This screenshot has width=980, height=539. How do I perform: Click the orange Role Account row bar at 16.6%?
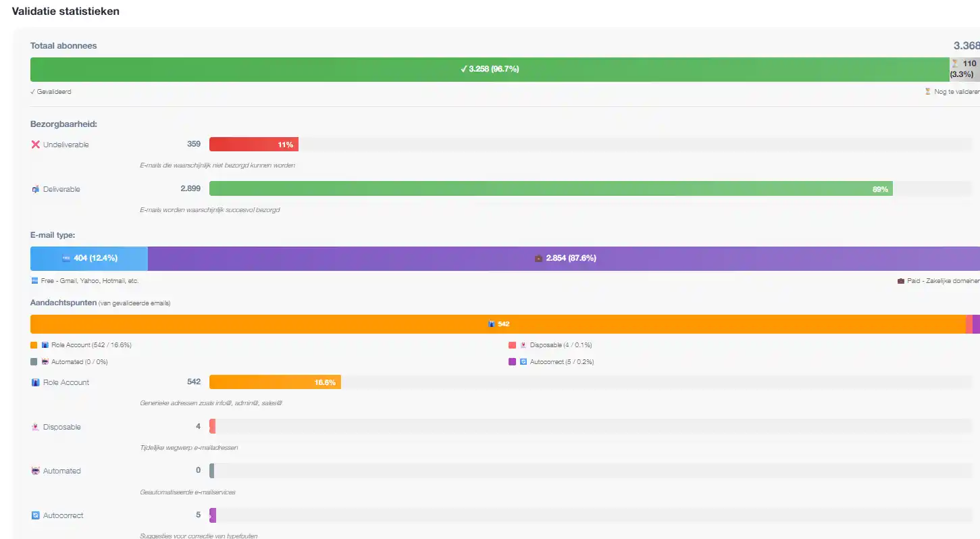(x=275, y=382)
